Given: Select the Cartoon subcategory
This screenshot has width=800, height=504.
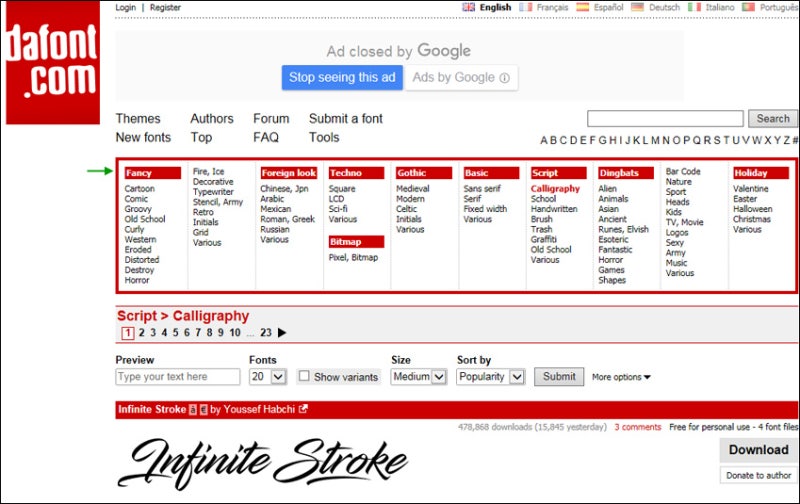Looking at the screenshot, I should [139, 189].
